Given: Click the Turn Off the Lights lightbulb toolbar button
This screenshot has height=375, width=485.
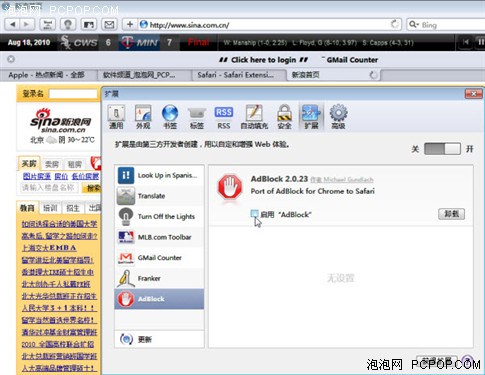Looking at the screenshot, I should click(x=68, y=24).
